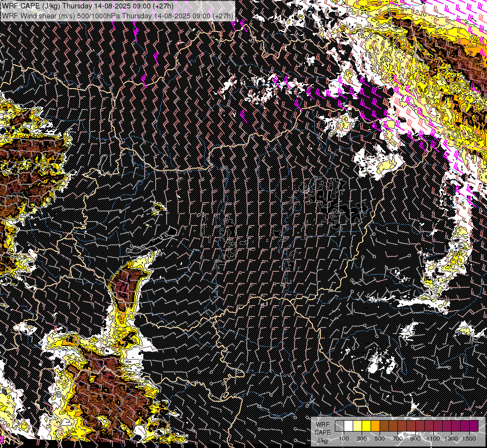Select the gray legend swatch below 100

coord(339,426)
